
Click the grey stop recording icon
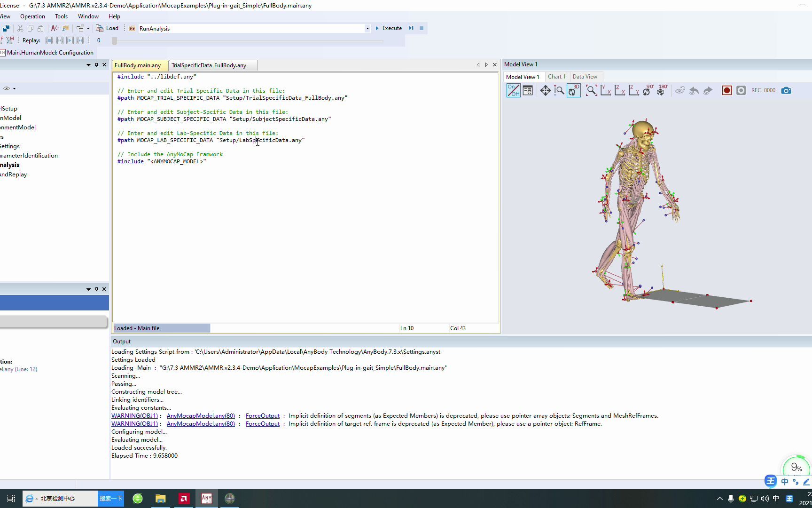pyautogui.click(x=741, y=90)
